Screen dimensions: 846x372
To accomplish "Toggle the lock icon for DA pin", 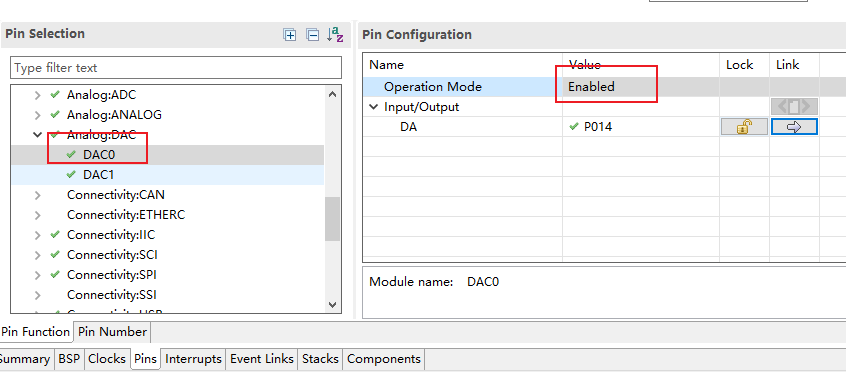I will click(744, 127).
